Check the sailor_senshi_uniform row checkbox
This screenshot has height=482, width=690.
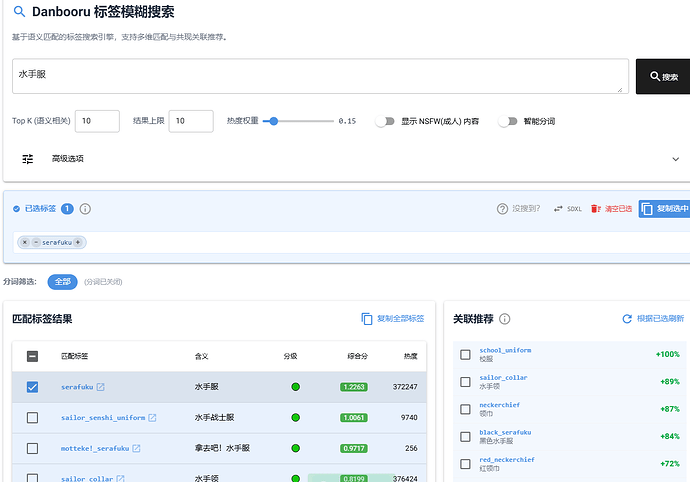coord(33,418)
